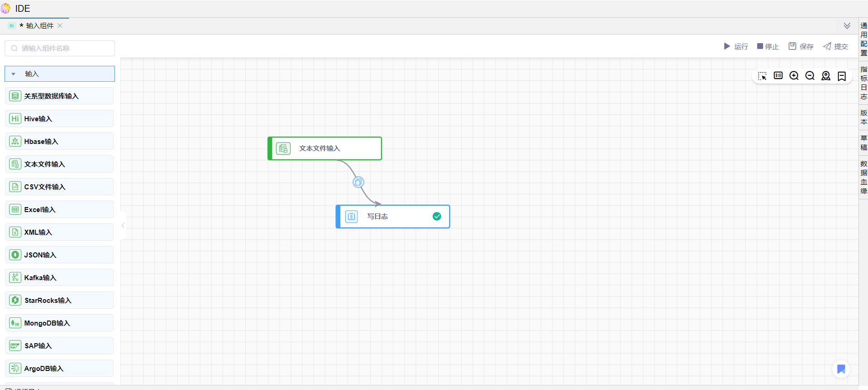Select the 关系型数据库输入 component
The image size is (868, 390).
click(60, 96)
